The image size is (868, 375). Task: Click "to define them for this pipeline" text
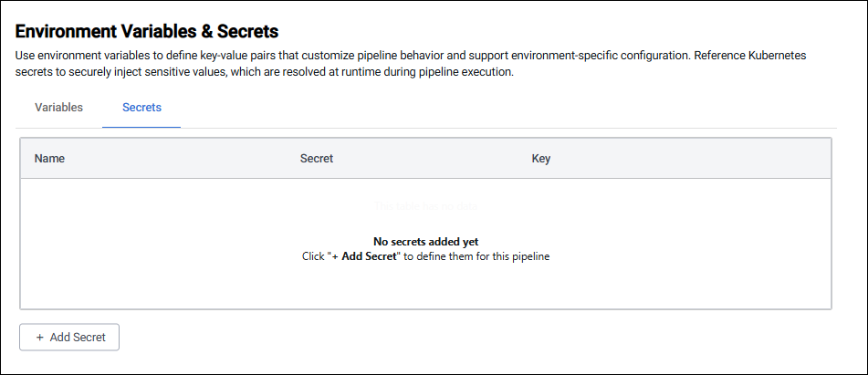click(476, 256)
